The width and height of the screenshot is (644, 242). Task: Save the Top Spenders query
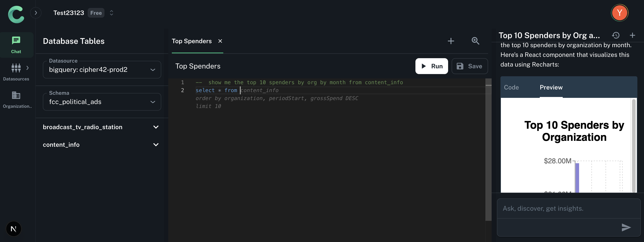470,66
